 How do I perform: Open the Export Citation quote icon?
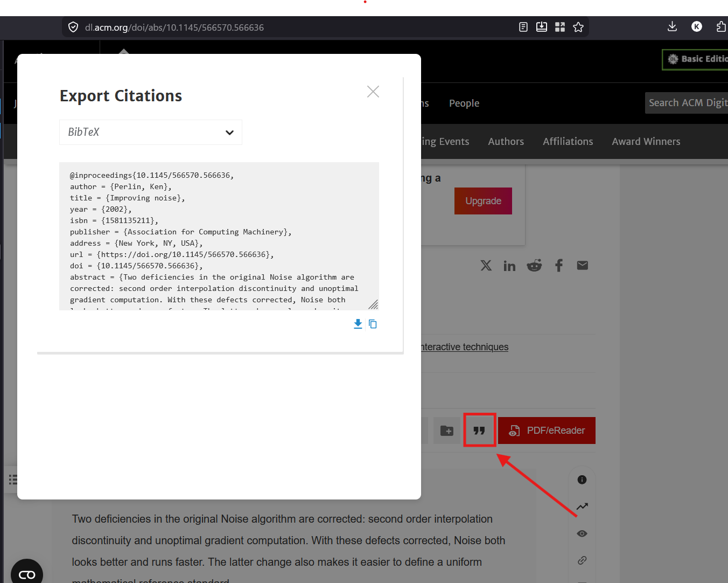click(479, 430)
